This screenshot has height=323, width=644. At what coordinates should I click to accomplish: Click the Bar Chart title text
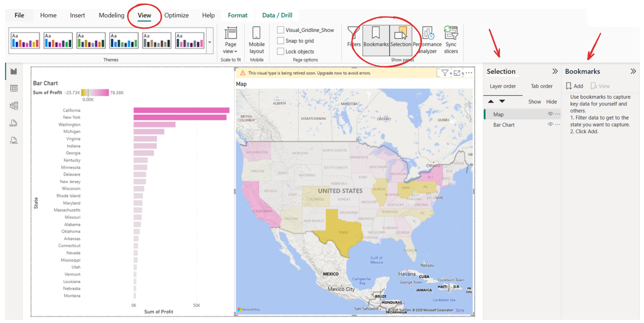click(45, 83)
